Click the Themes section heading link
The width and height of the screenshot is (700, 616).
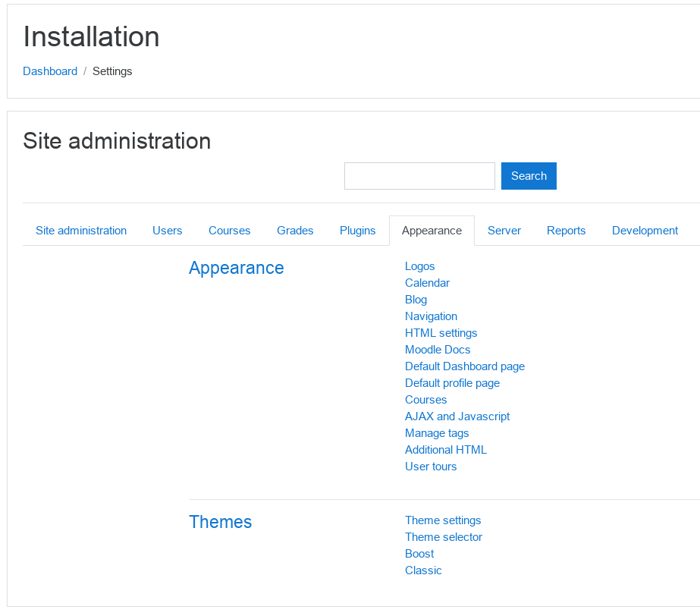[220, 522]
